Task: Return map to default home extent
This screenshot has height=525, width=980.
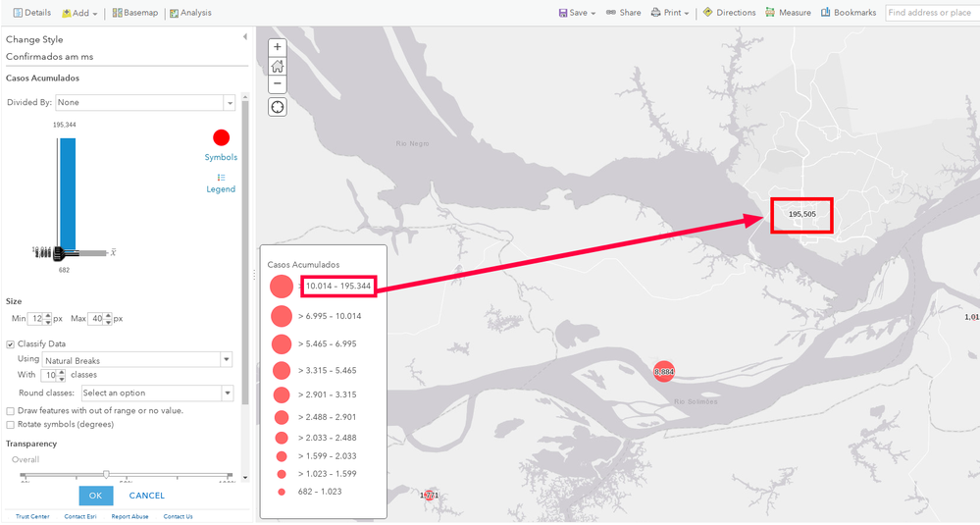Action: pyautogui.click(x=278, y=66)
